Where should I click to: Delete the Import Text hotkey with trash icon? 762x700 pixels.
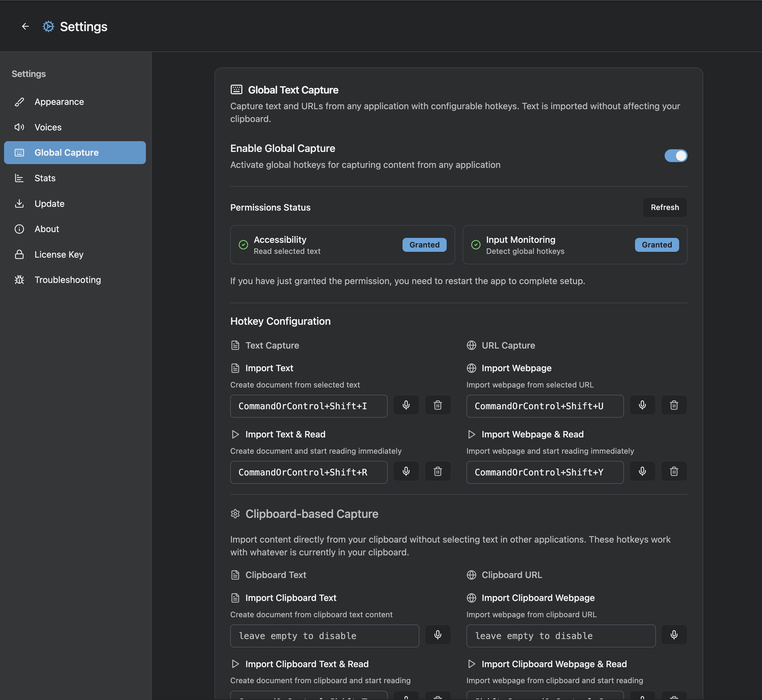[x=438, y=405]
